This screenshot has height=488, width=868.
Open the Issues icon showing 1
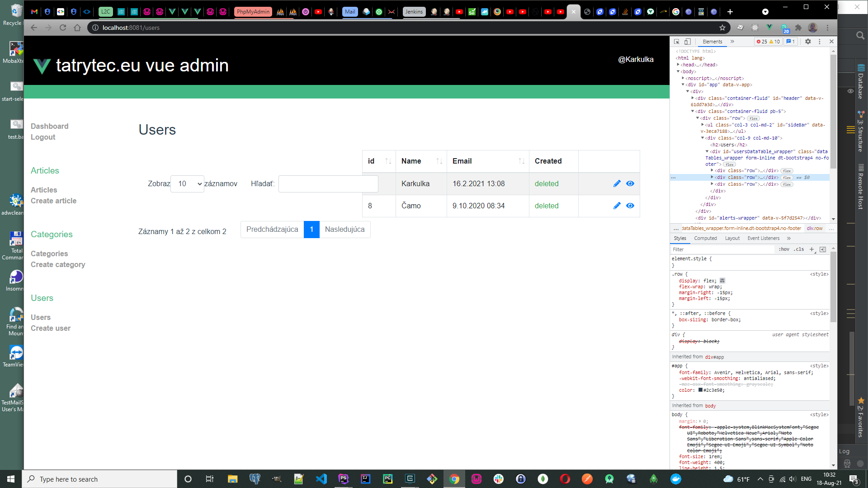(791, 41)
